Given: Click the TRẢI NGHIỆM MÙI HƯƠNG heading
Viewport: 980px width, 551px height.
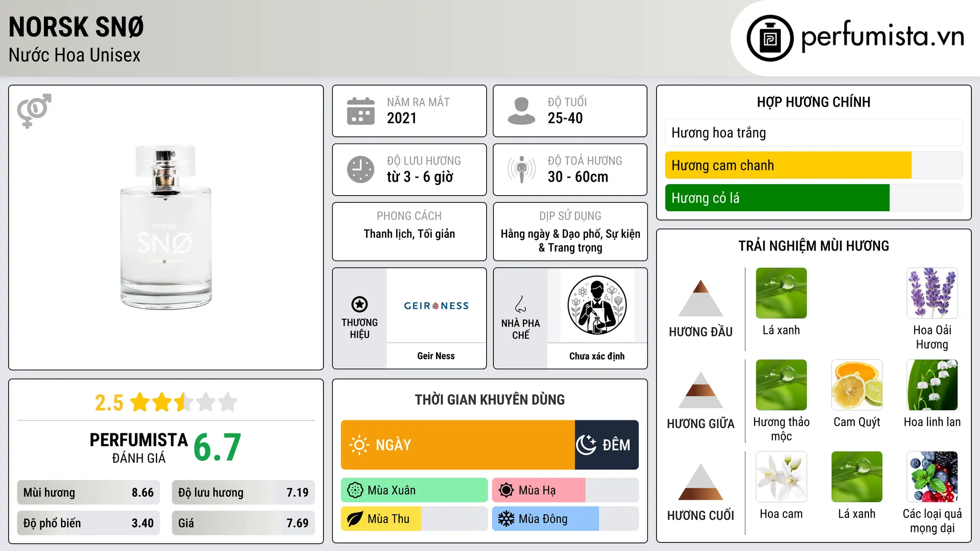Looking at the screenshot, I should point(813,246).
